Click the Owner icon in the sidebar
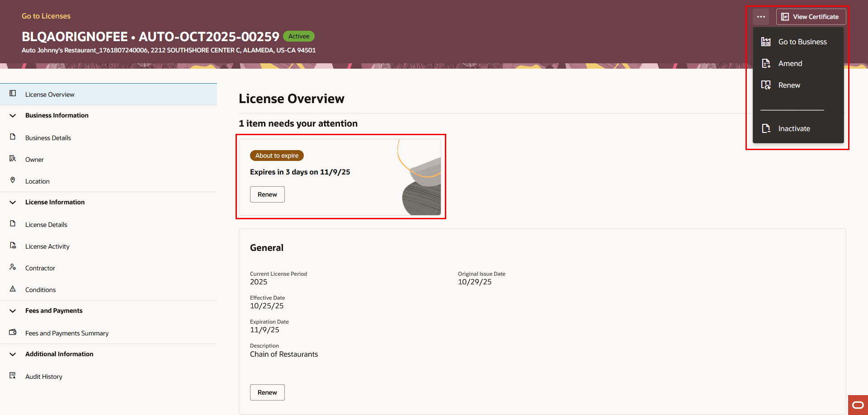Image resolution: width=868 pixels, height=415 pixels. (13, 159)
